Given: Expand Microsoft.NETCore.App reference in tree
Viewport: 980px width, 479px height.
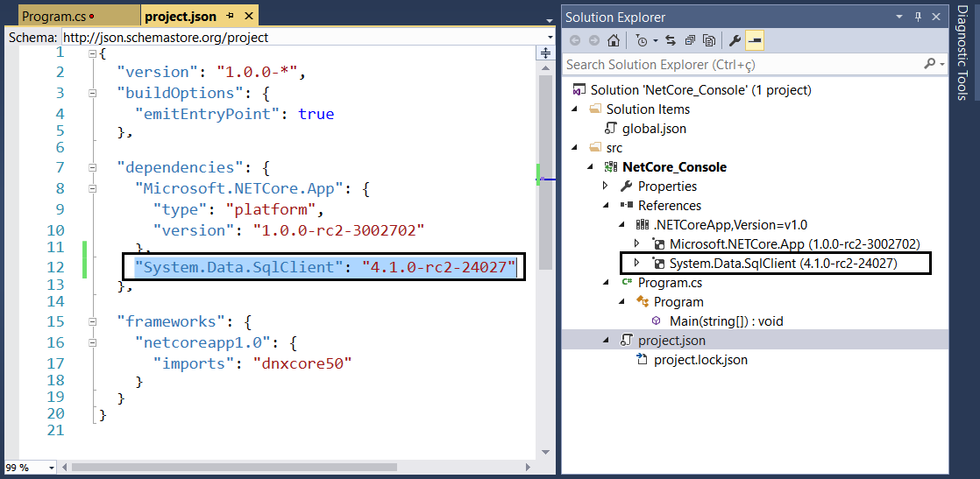Looking at the screenshot, I should [x=637, y=243].
